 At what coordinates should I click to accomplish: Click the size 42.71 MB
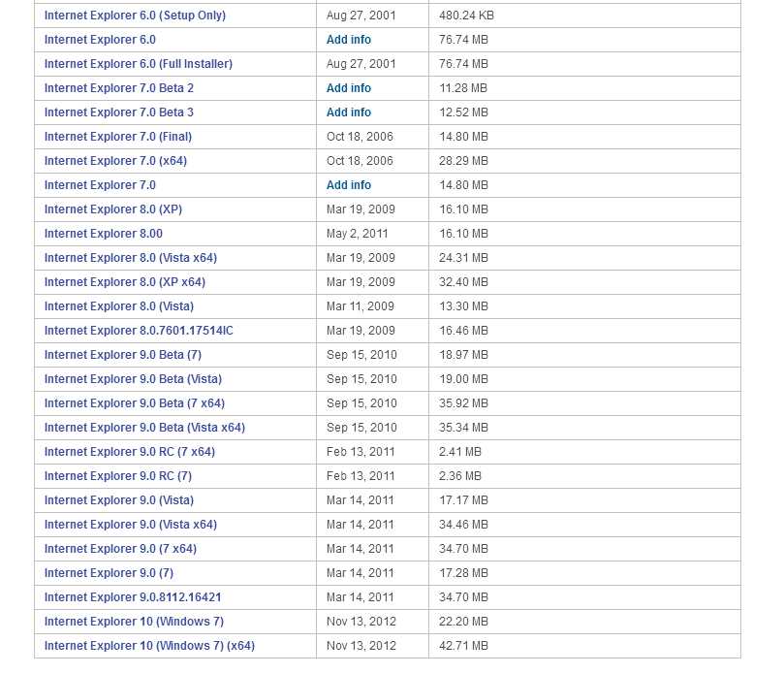pyautogui.click(x=463, y=647)
